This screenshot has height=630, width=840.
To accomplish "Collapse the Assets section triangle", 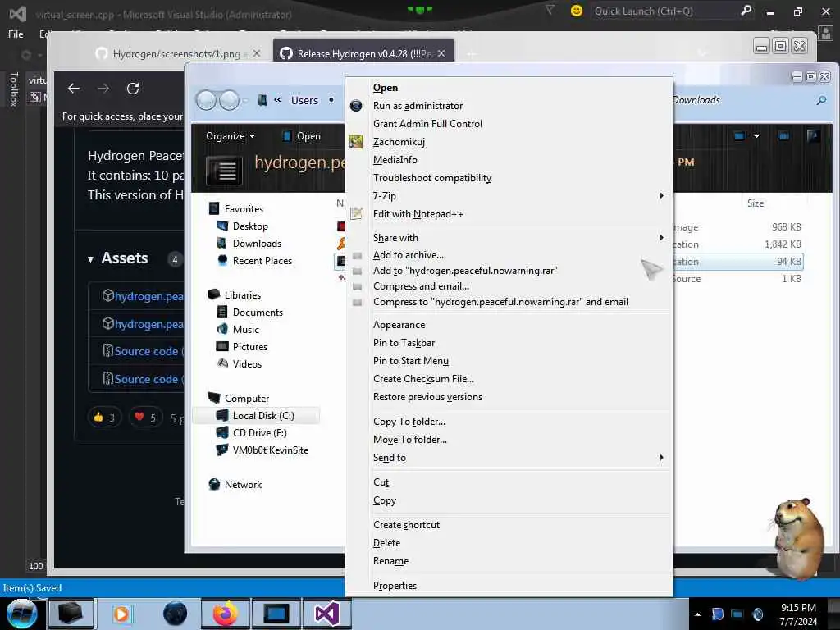I will tap(90, 259).
